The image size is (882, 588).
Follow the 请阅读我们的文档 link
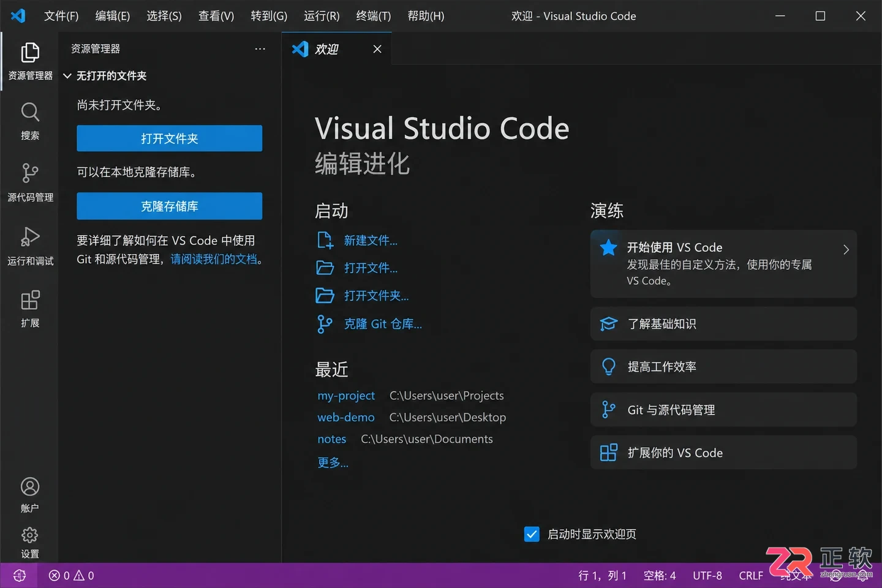click(x=214, y=259)
